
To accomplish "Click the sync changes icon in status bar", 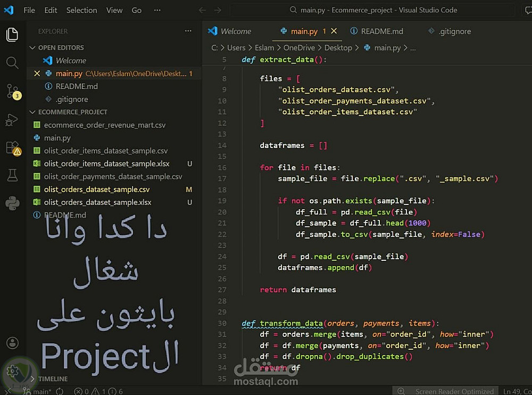I will 60,391.
